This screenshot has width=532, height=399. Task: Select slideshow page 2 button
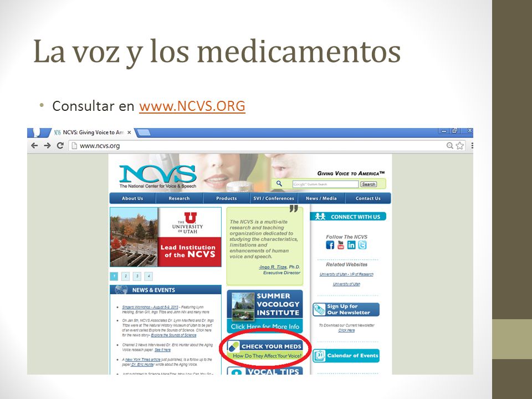pyautogui.click(x=126, y=276)
